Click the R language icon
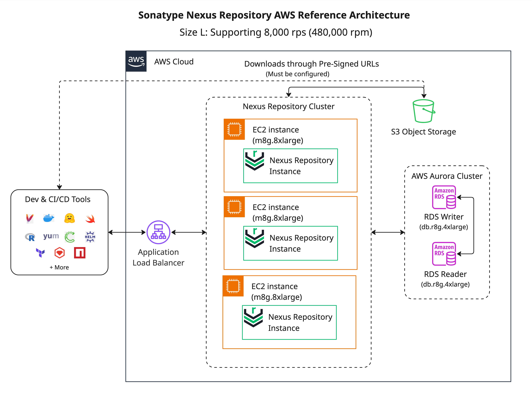532x398 pixels. click(x=30, y=237)
